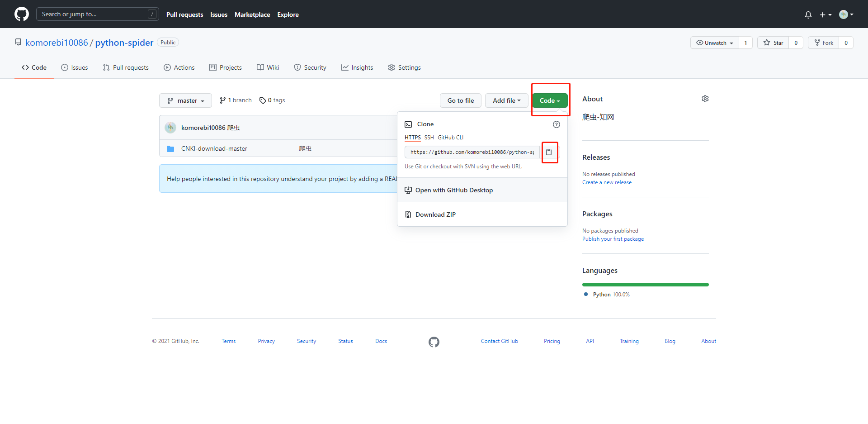868x424 pixels.
Task: Open Contact GitHub footer link
Action: 500,341
